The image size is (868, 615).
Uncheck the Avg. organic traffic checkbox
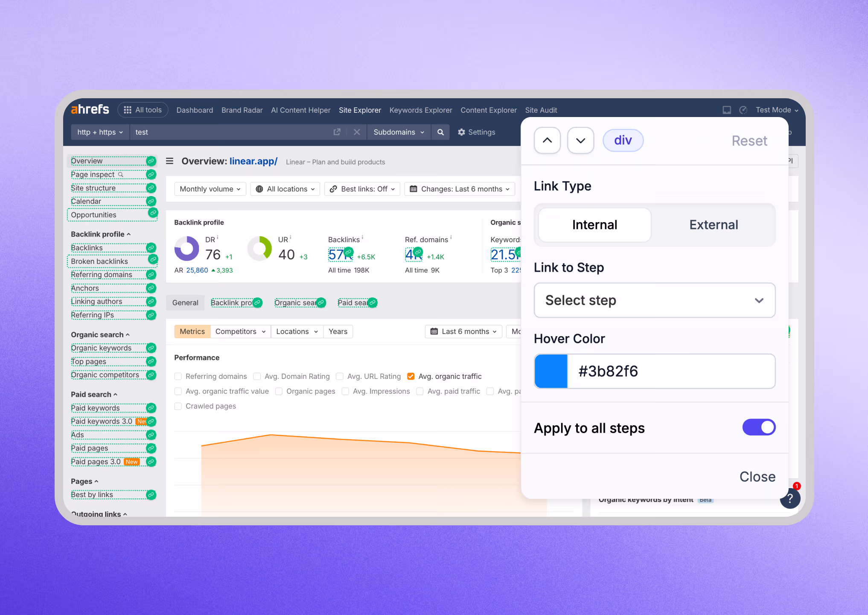pos(411,376)
